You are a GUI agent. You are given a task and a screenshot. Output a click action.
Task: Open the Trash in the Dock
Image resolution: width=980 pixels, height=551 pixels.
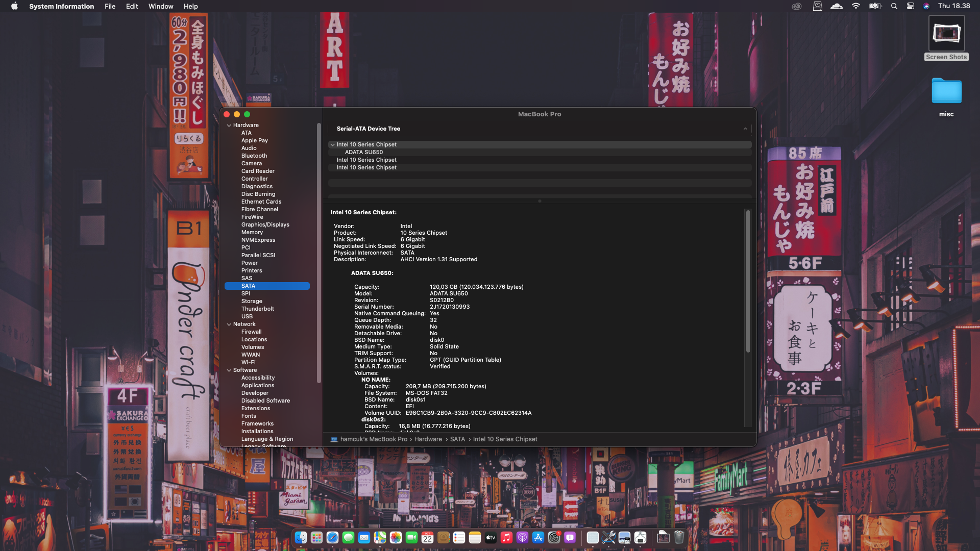point(679,537)
